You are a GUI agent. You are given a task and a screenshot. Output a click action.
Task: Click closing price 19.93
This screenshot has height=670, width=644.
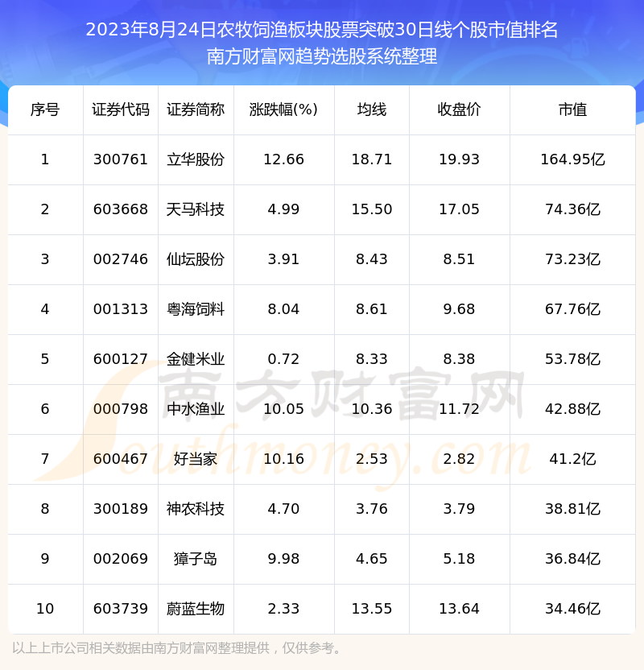pos(459,159)
